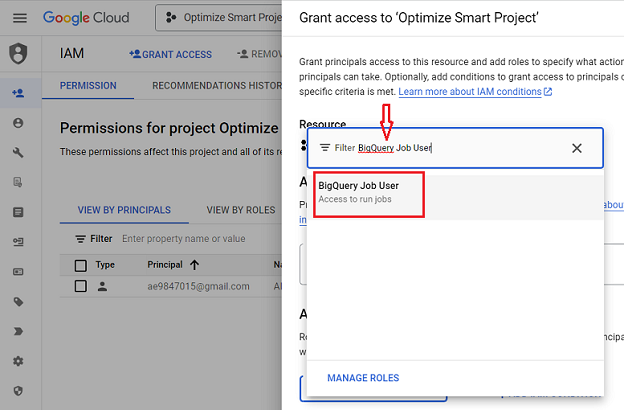This screenshot has width=624, height=410.
Task: Open the account circle sidebar icon
Action: [18, 123]
